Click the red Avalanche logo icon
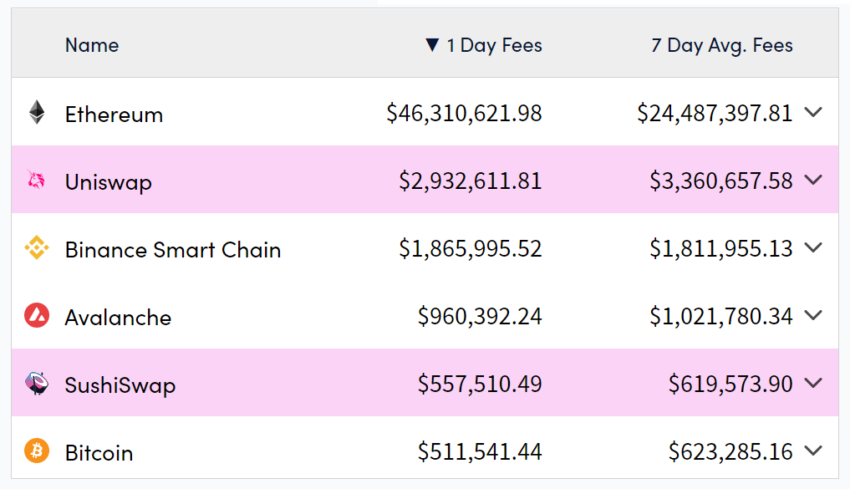850x489 pixels. pyautogui.click(x=37, y=316)
